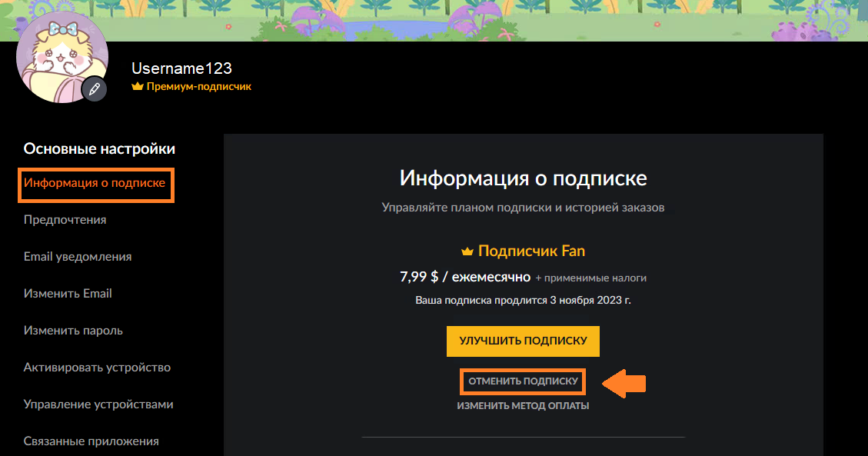Open Изменить Email section
Image resolution: width=868 pixels, height=456 pixels.
point(68,293)
